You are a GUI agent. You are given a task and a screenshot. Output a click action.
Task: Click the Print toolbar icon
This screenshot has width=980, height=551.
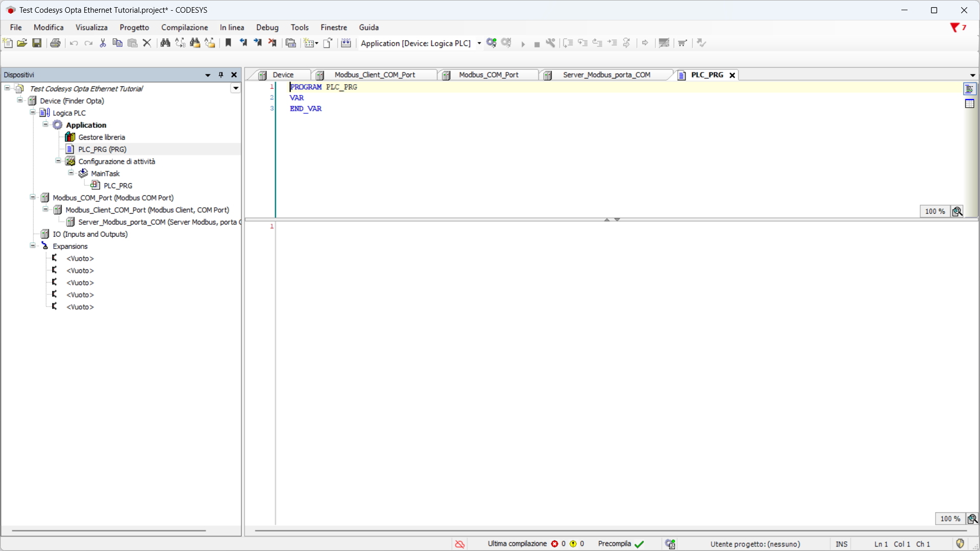point(55,43)
